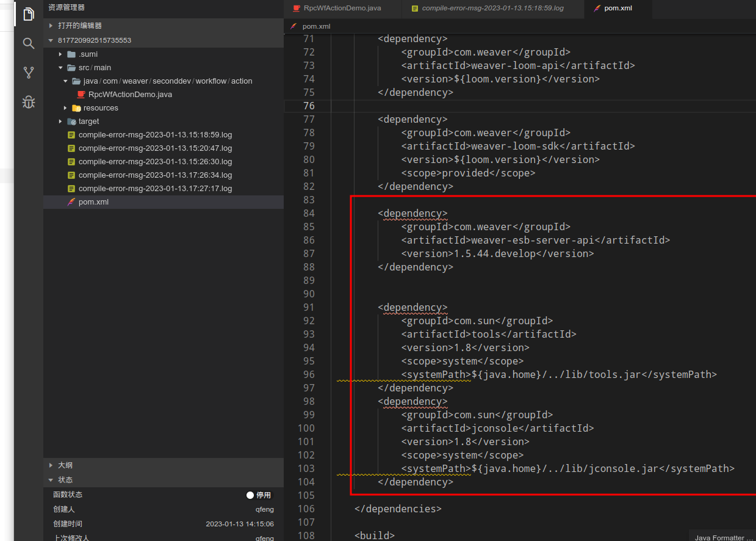Click the pom.xml breadcrumb item

pyautogui.click(x=316, y=26)
